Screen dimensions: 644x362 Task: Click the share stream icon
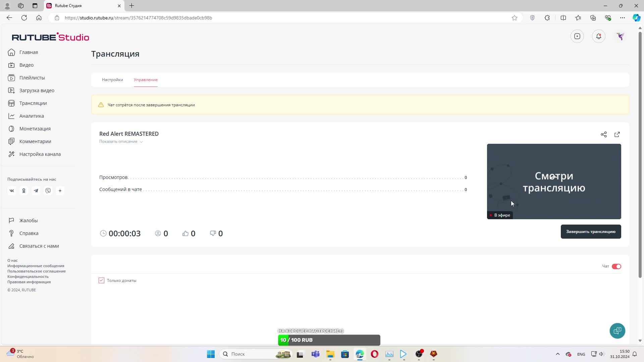pos(603,134)
